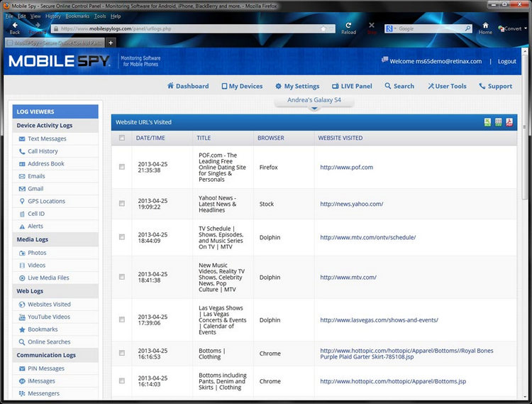Check the pof.com row checkbox
This screenshot has height=404, width=532.
tap(122, 167)
